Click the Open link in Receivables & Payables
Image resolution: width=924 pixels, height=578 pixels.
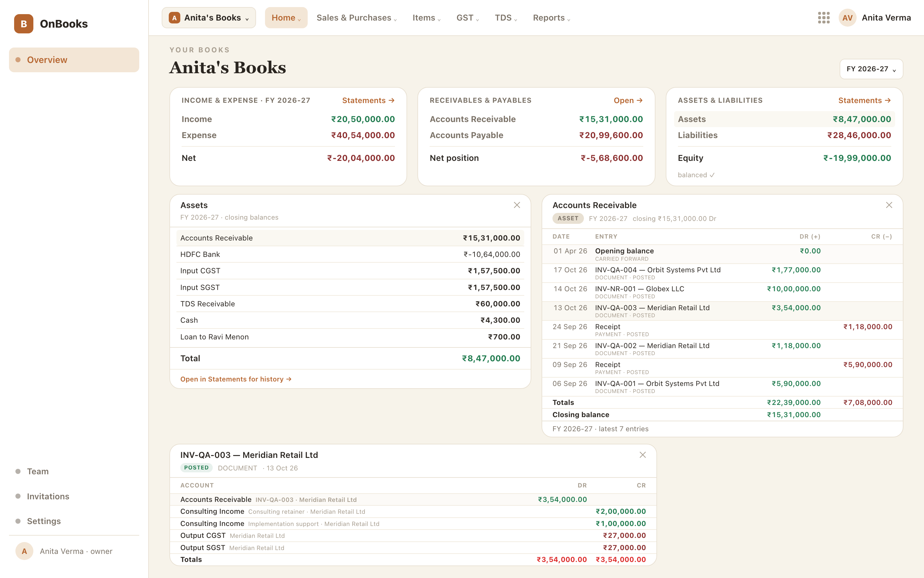click(628, 101)
